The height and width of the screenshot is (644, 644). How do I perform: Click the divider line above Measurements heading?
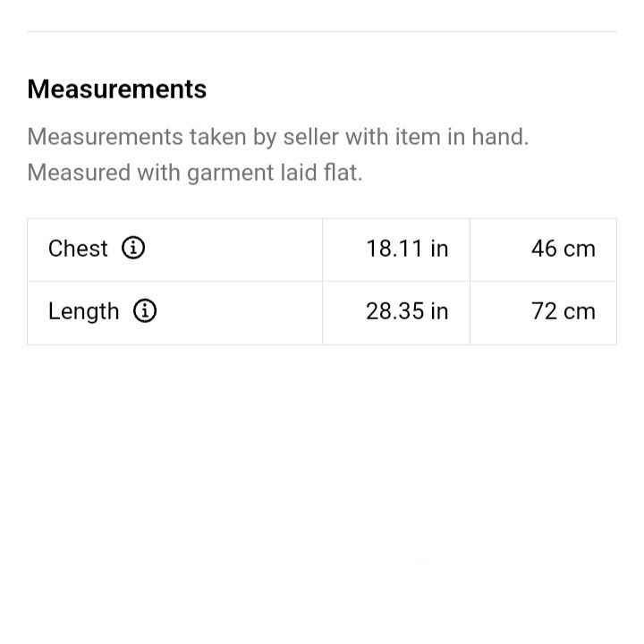click(x=322, y=31)
